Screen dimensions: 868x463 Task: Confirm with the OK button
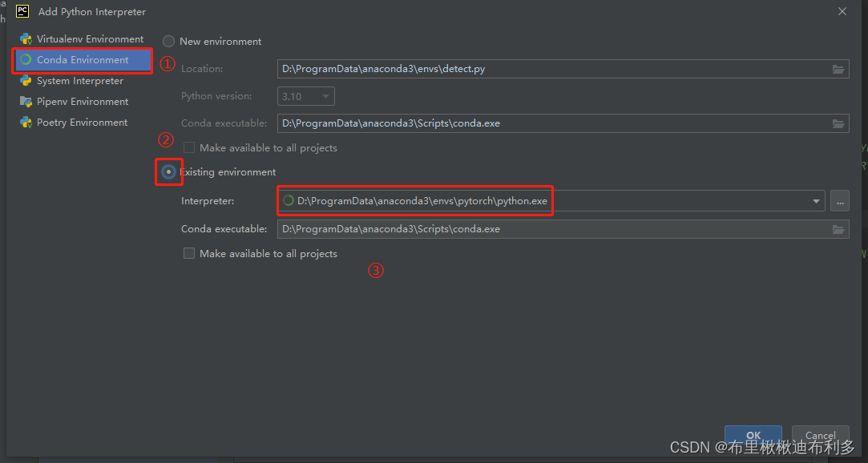(x=753, y=435)
